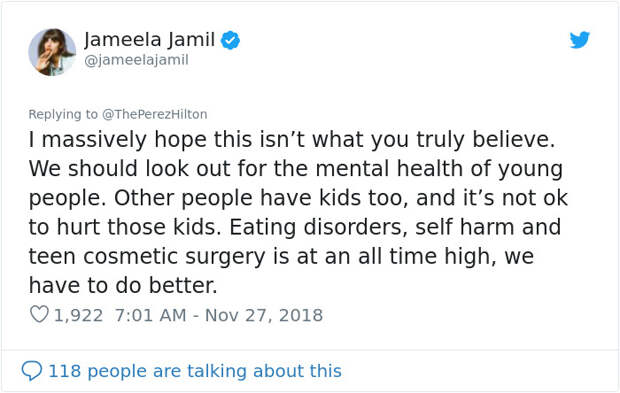620x393 pixels.
Task: Open the Jameela Jamil display name
Action: pyautogui.click(x=149, y=40)
